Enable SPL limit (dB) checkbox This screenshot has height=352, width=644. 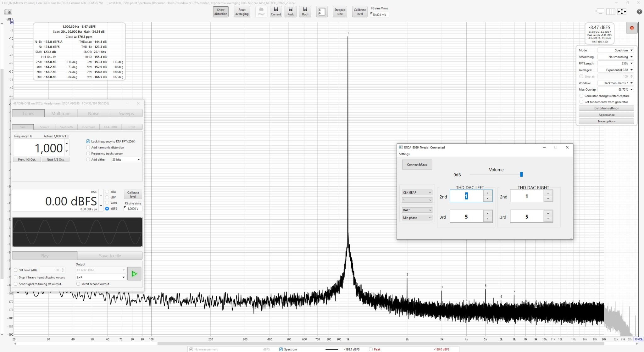tap(16, 270)
